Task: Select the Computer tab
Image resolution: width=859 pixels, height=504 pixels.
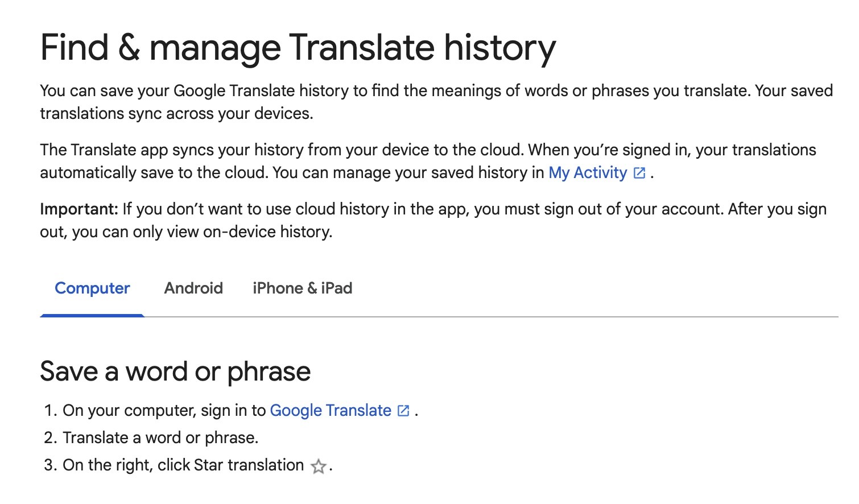Action: (92, 288)
